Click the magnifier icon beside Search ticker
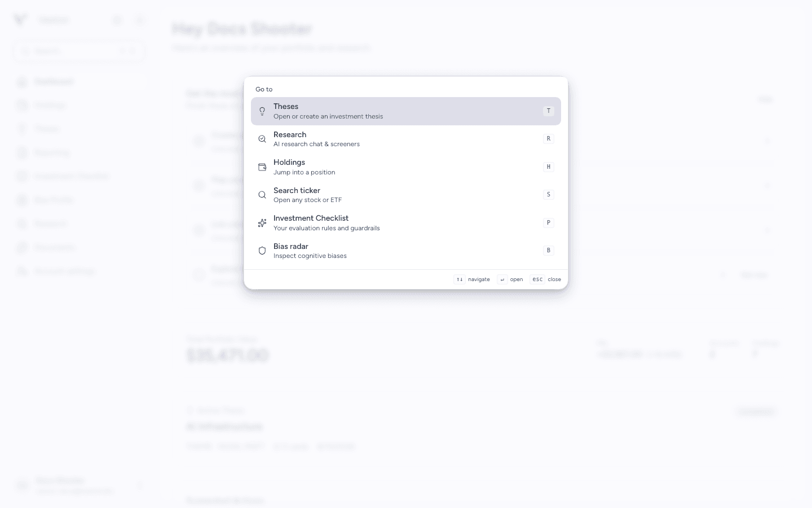 point(262,195)
